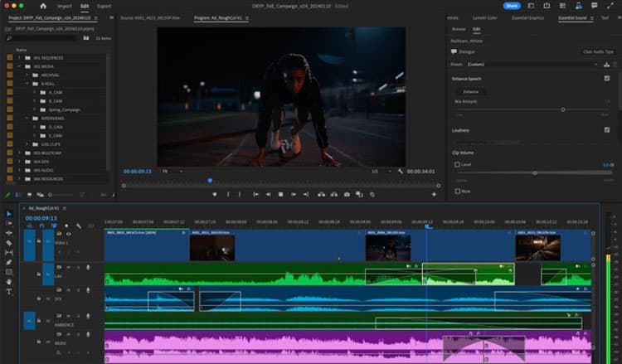The width and height of the screenshot is (622, 364).
Task: Switch to the Lumetri Color panel tab
Action: click(485, 18)
